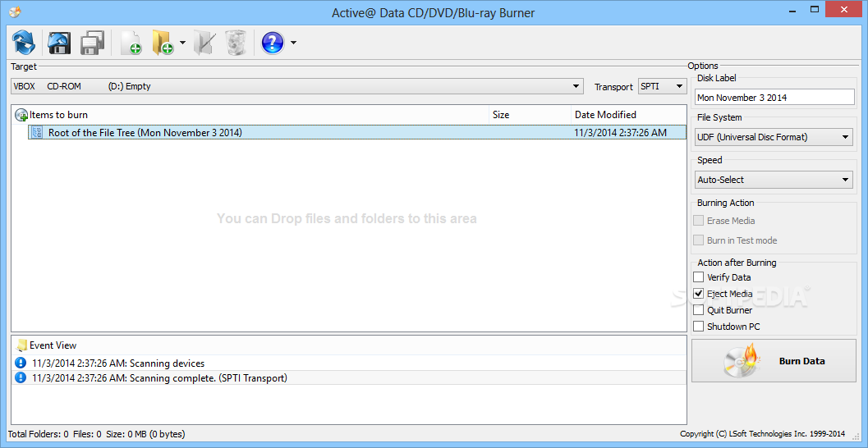Click the file tree root document icon
The image size is (868, 448).
37,132
